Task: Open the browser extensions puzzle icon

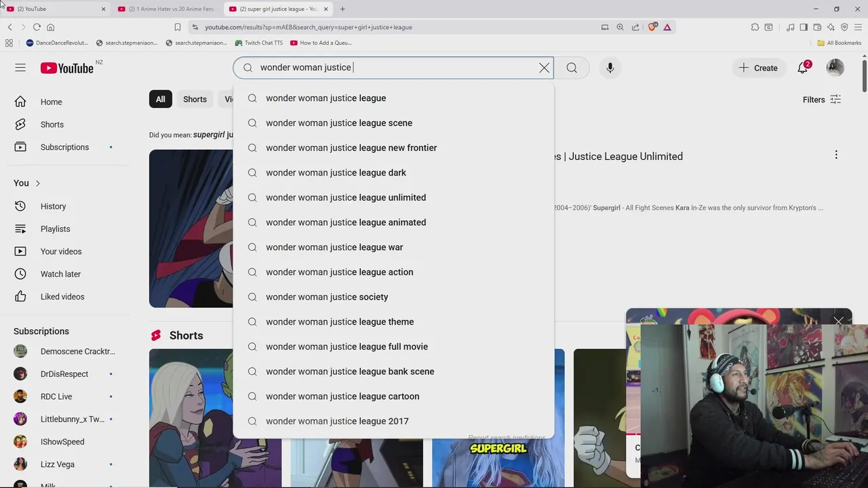Action: pos(755,27)
